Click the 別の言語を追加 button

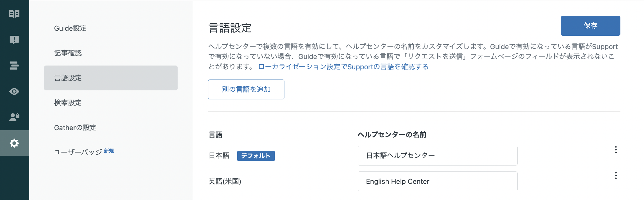pos(246,89)
